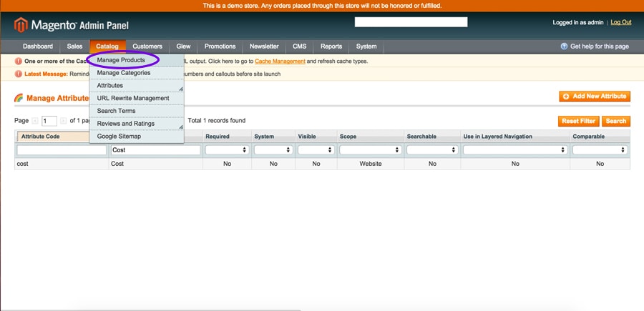Sort by Scope column header
The image size is (644, 311).
348,137
